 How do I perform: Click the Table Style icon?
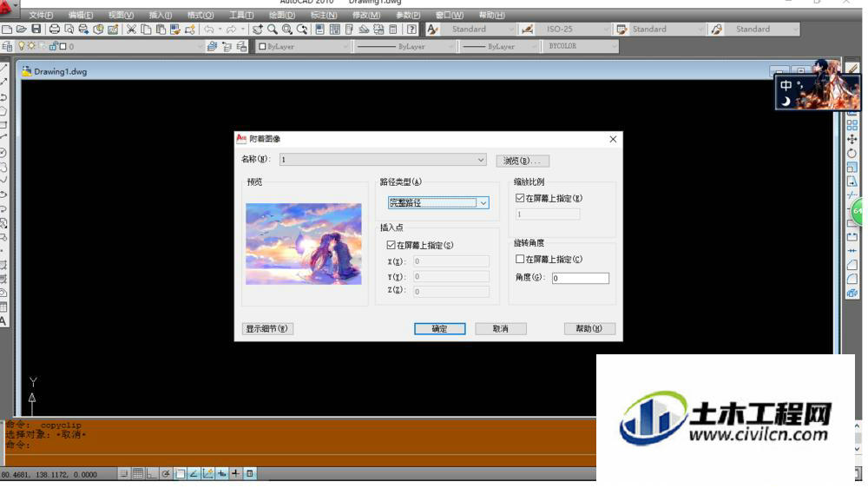pyautogui.click(x=621, y=29)
